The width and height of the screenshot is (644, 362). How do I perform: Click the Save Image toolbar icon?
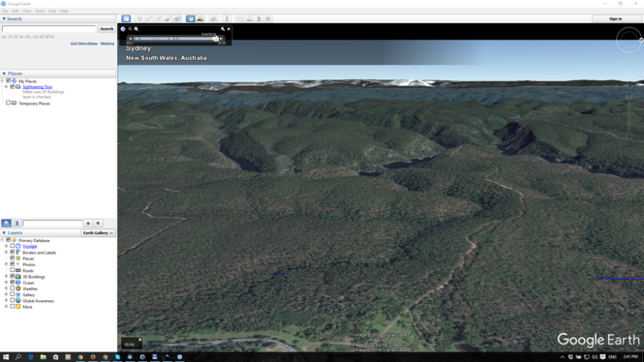pos(259,19)
